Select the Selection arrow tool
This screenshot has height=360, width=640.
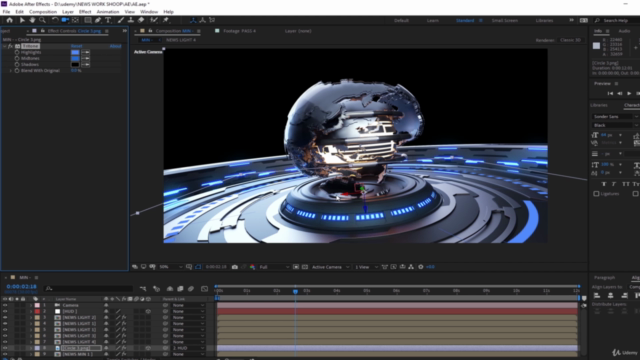22,20
